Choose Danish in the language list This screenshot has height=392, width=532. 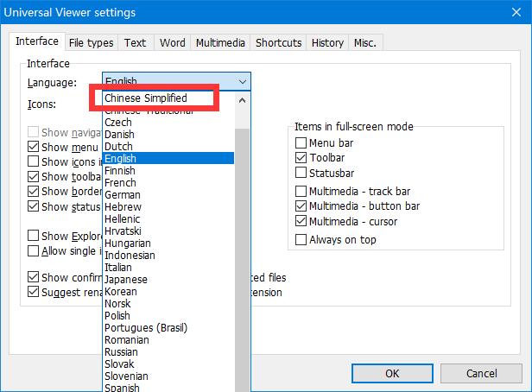(168, 135)
